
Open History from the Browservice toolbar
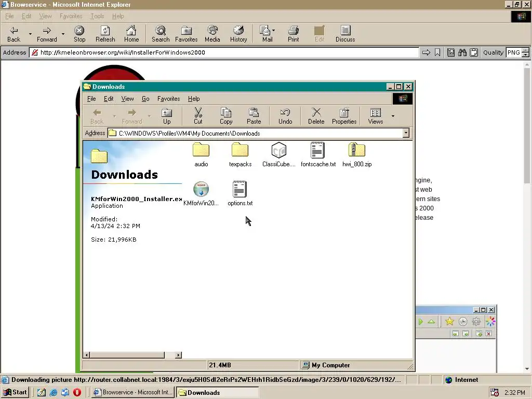(x=238, y=34)
